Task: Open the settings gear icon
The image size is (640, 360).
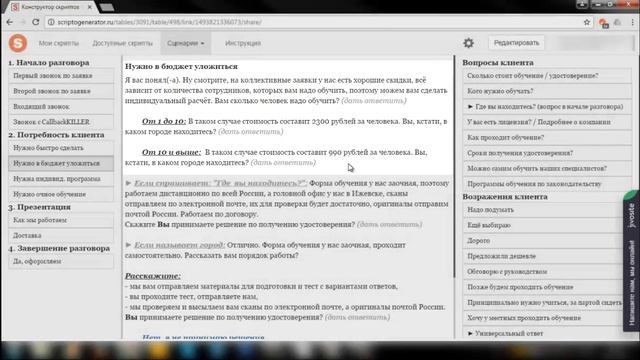Action: [x=469, y=43]
